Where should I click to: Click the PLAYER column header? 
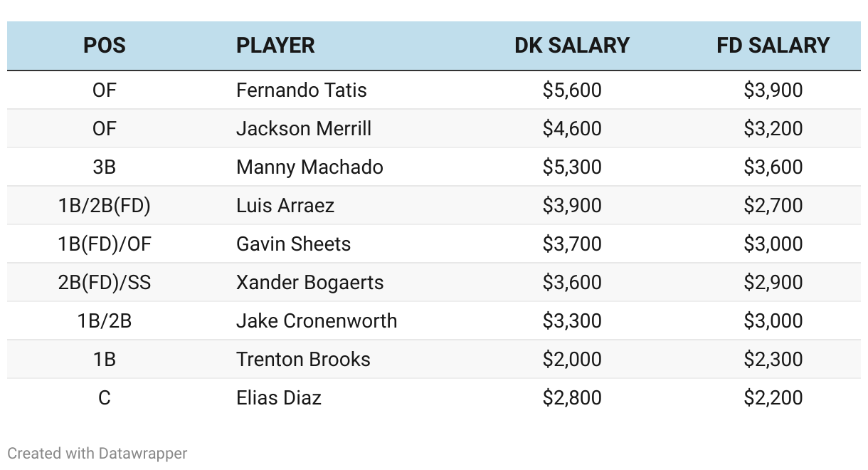pyautogui.click(x=275, y=46)
